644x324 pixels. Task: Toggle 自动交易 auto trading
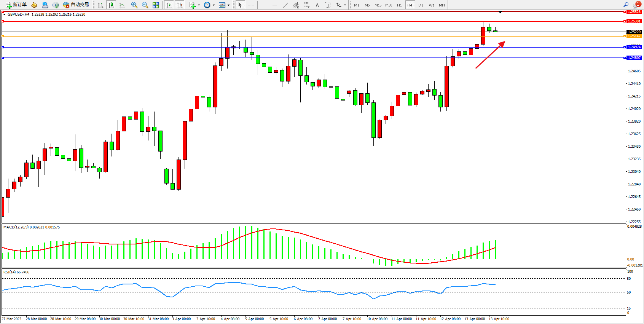pos(76,5)
